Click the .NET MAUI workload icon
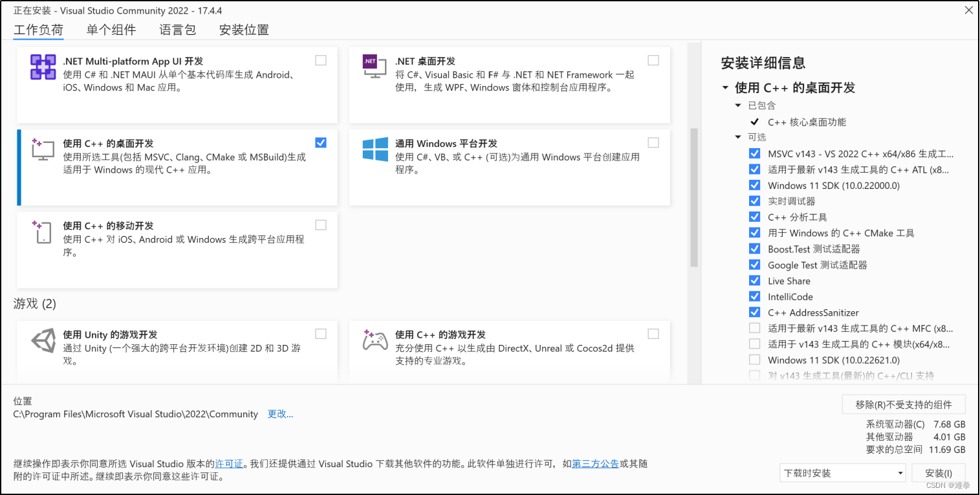980x495 pixels. pyautogui.click(x=43, y=67)
